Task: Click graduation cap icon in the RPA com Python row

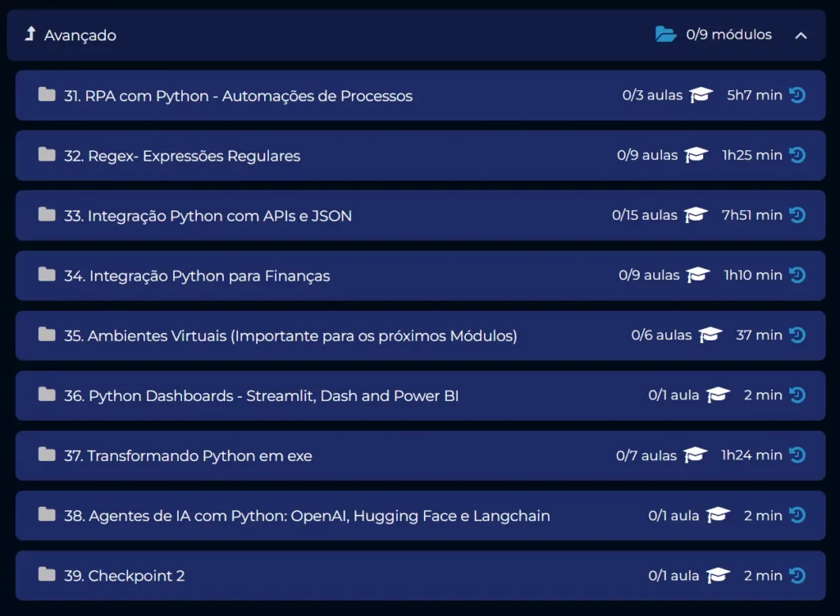Action: click(701, 95)
